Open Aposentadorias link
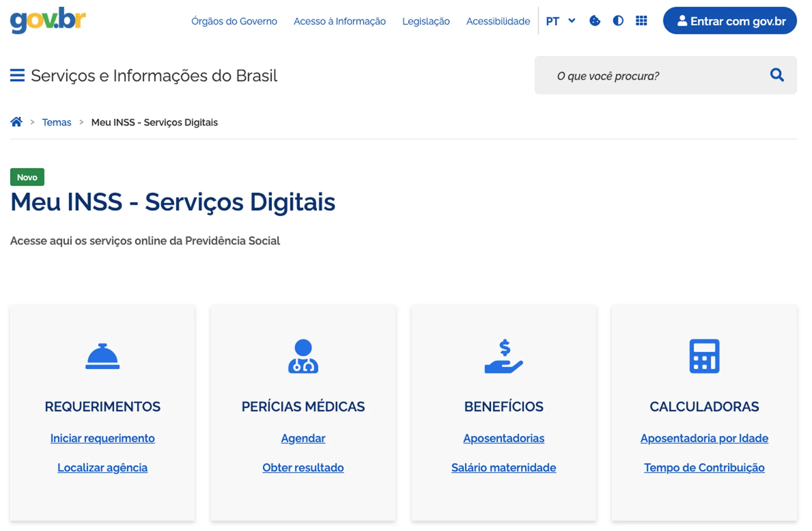Image resolution: width=812 pixels, height=531 pixels. pyautogui.click(x=504, y=438)
